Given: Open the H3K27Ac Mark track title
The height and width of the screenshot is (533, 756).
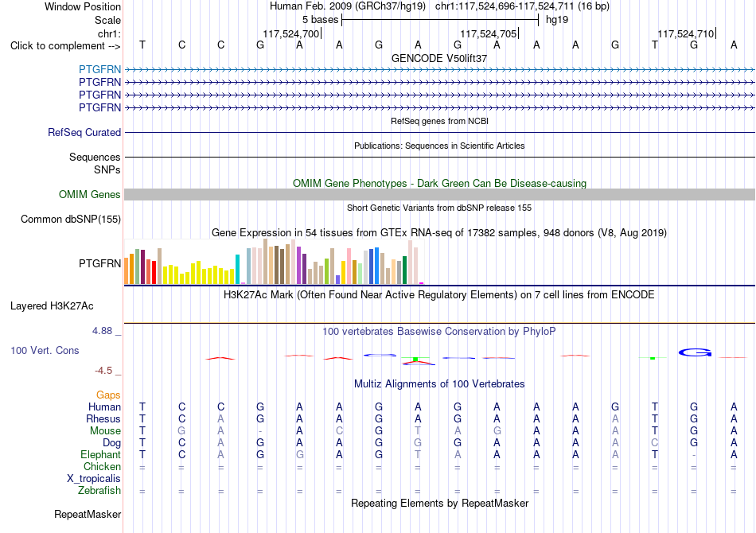Looking at the screenshot, I should point(439,294).
